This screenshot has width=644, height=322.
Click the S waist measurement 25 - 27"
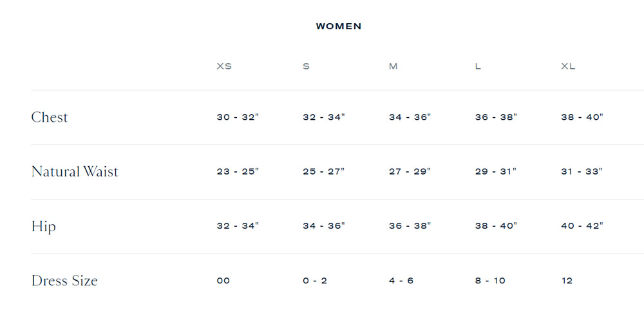324,172
